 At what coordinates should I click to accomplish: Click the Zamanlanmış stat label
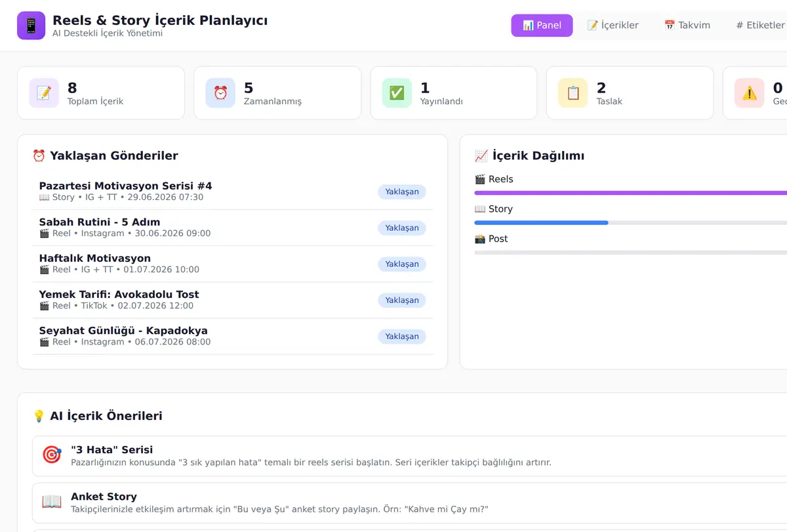pos(273,102)
